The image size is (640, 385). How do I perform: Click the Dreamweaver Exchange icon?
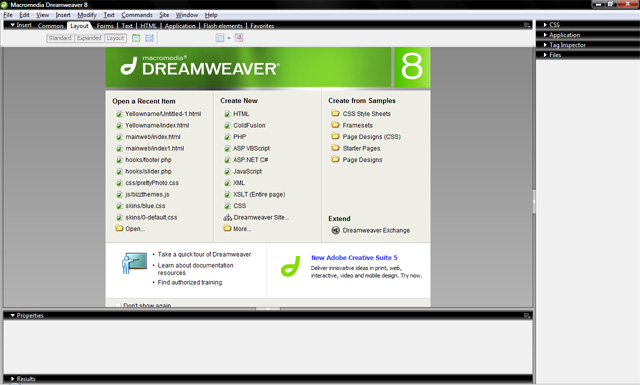tap(336, 230)
